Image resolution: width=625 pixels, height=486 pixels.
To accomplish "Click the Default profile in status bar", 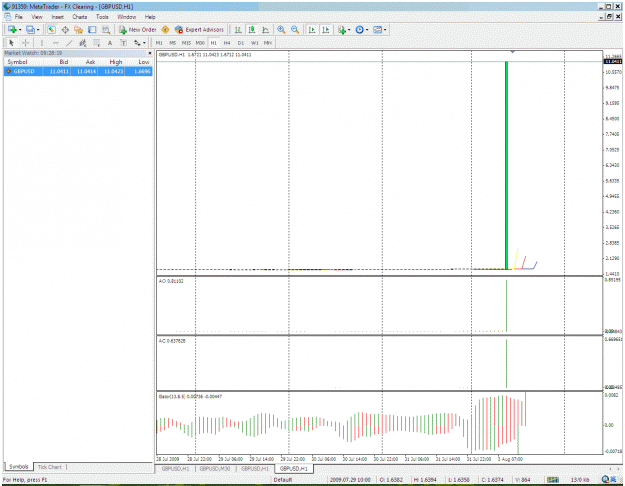I will [283, 480].
